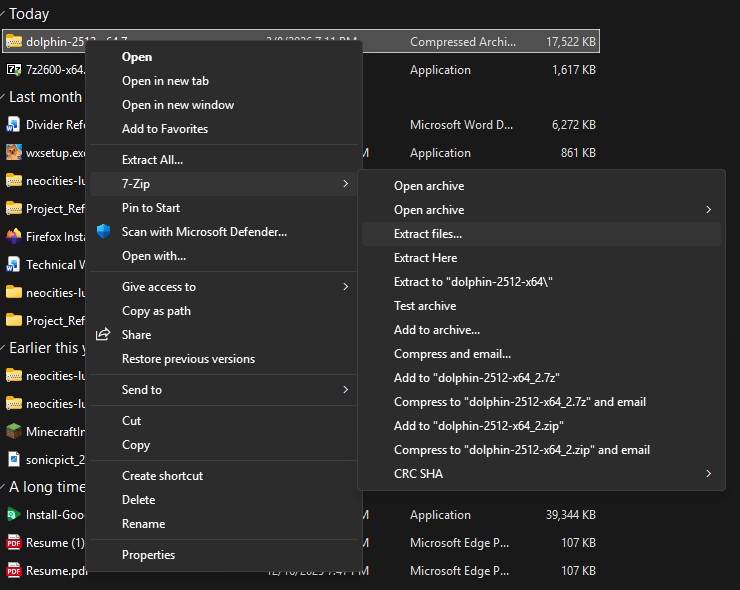
Task: Click the Install-Goo application file icon
Action: pos(14,515)
